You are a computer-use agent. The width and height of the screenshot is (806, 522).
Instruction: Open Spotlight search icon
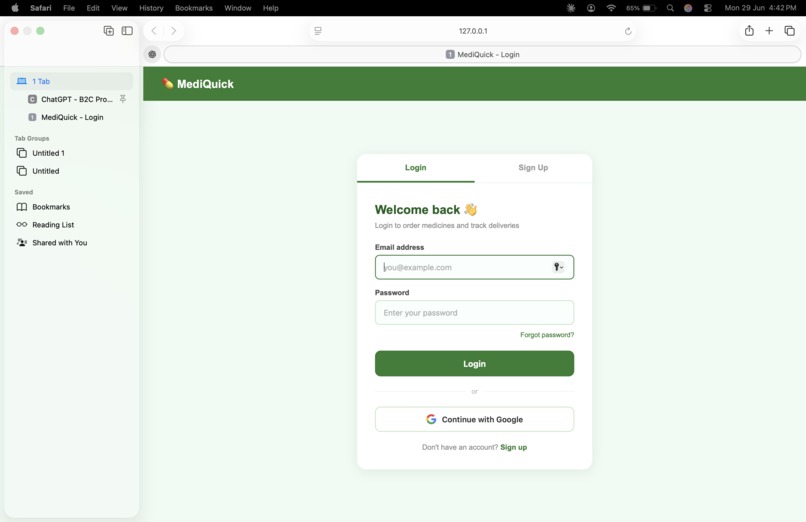tap(670, 8)
